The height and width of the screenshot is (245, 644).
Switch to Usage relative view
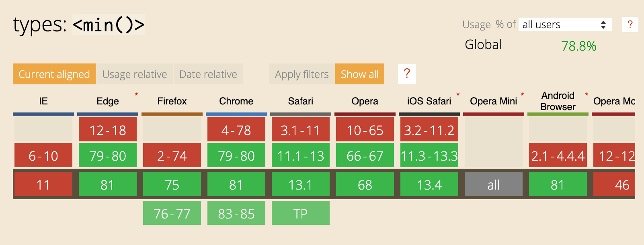[x=134, y=74]
